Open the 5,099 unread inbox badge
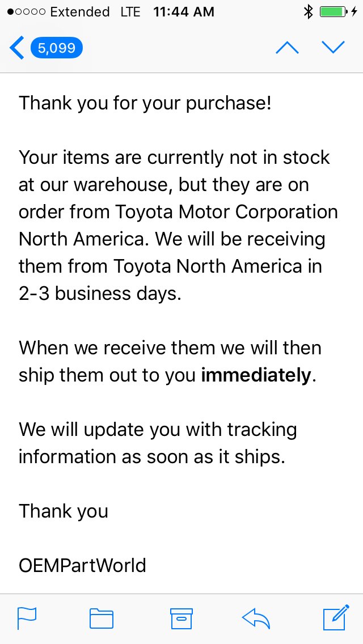The height and width of the screenshot is (644, 363). point(57,48)
